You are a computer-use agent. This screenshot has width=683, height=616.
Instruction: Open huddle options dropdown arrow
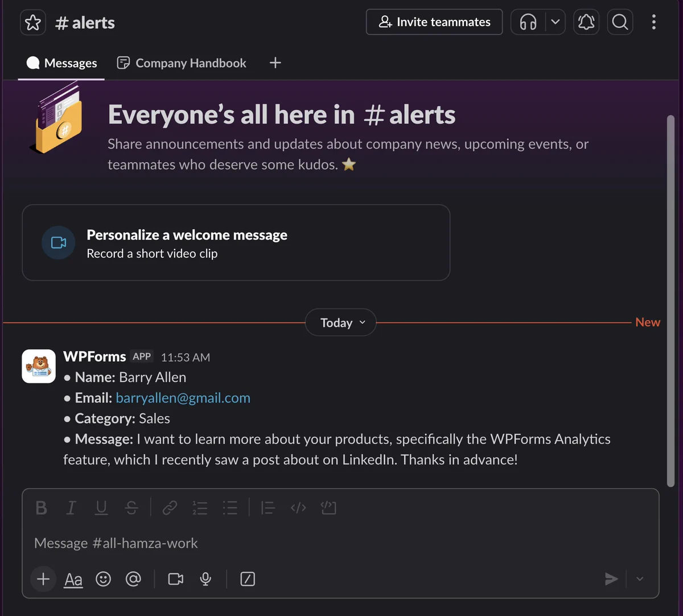[x=556, y=22]
